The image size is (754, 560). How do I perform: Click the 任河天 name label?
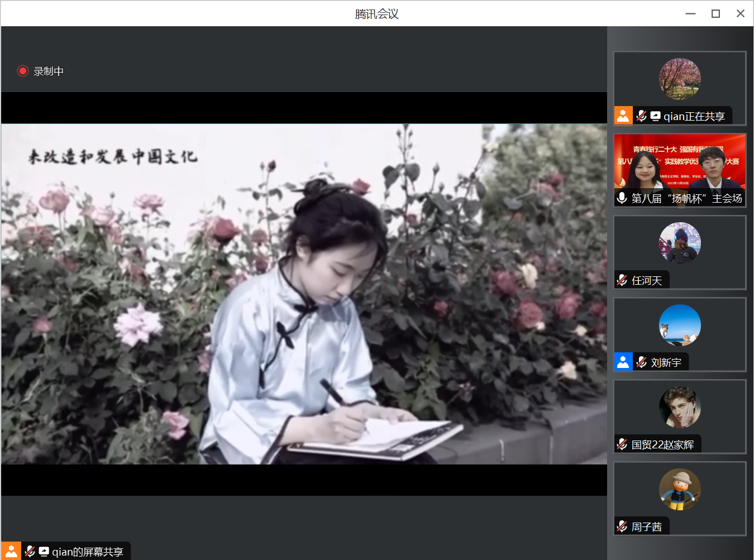point(648,280)
